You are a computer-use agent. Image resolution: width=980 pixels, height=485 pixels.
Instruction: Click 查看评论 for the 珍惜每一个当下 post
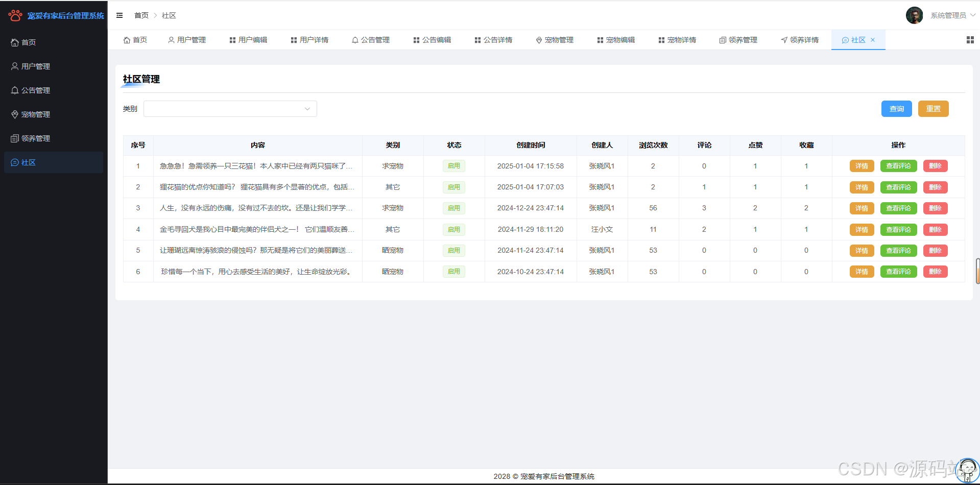[898, 272]
